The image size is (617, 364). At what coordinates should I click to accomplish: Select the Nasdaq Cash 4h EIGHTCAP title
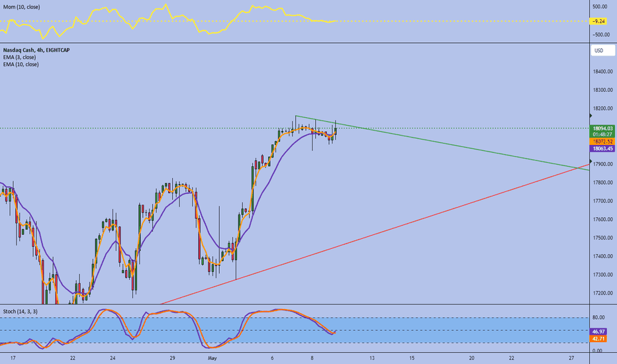(x=36, y=50)
